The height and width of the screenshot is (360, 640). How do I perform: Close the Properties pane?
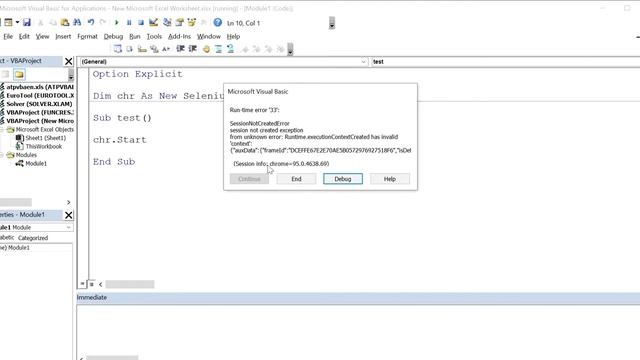click(68, 215)
